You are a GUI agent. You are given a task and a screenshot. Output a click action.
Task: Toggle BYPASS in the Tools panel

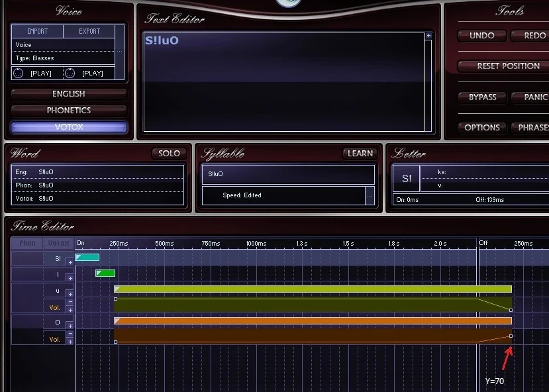coord(482,97)
